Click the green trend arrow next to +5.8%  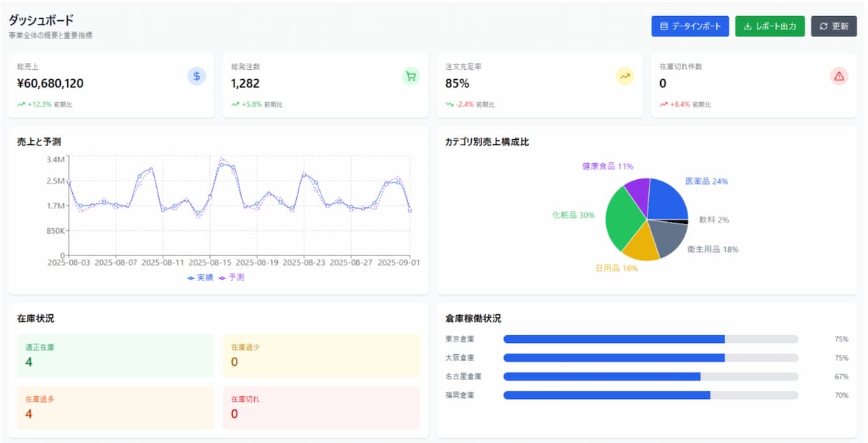click(235, 104)
